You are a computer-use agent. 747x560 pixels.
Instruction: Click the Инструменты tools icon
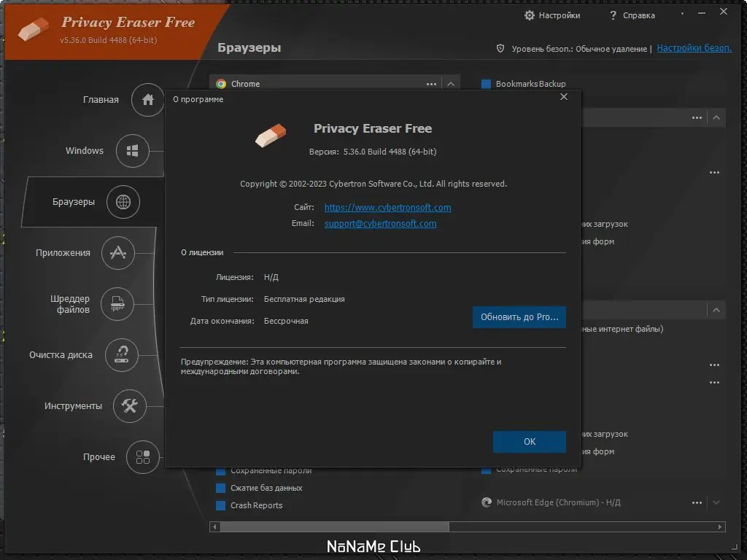coord(129,406)
